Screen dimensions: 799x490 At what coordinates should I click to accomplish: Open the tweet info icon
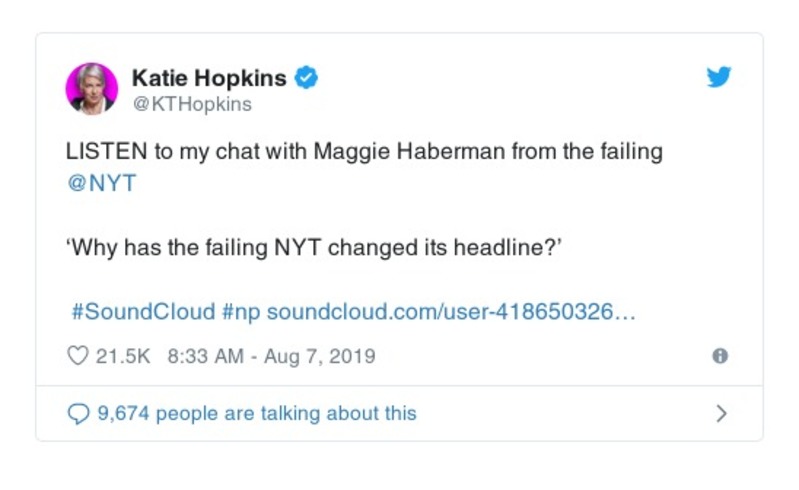719,356
